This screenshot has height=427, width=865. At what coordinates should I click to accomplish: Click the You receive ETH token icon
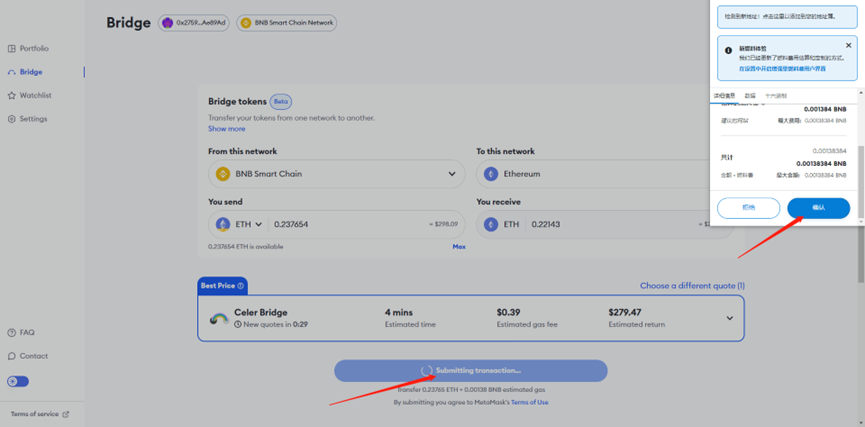coord(490,225)
